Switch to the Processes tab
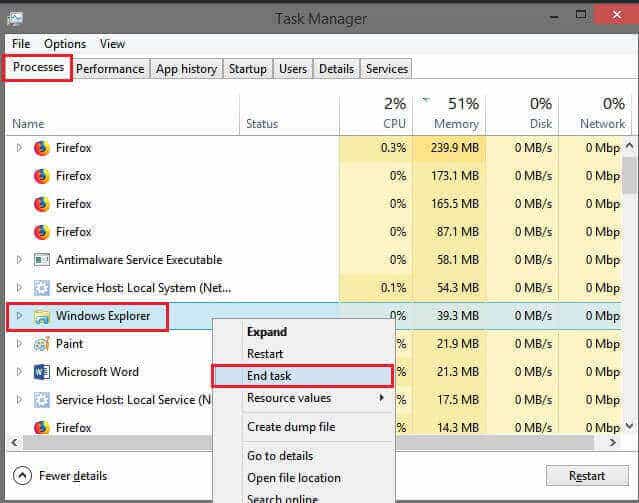The width and height of the screenshot is (639, 503). (x=38, y=67)
